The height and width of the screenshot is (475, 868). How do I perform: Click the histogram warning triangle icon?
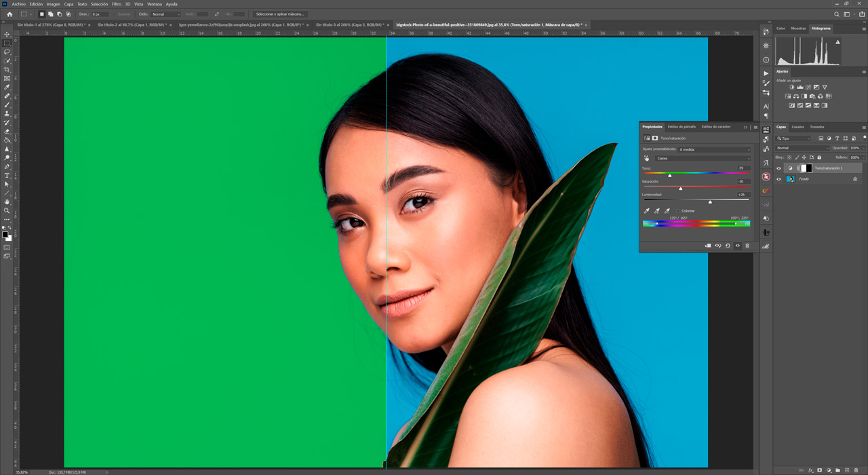point(837,42)
